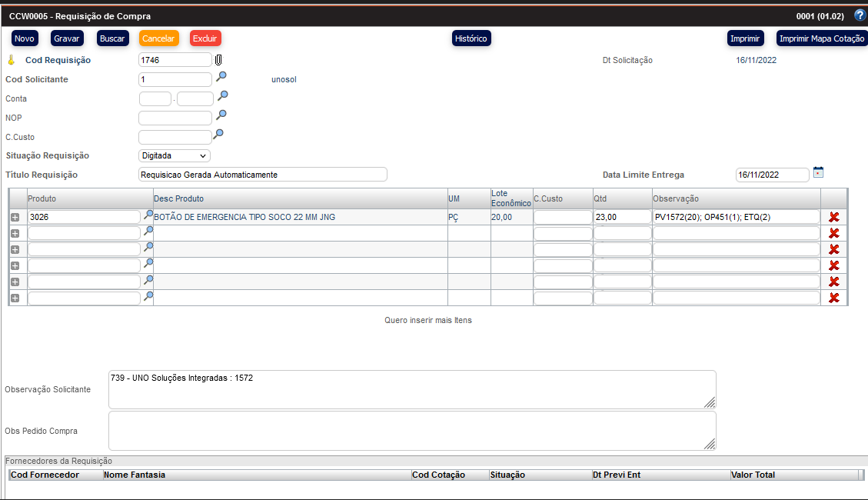868x500 pixels.
Task: Click search magnifier beside Conta field
Action: click(x=223, y=96)
